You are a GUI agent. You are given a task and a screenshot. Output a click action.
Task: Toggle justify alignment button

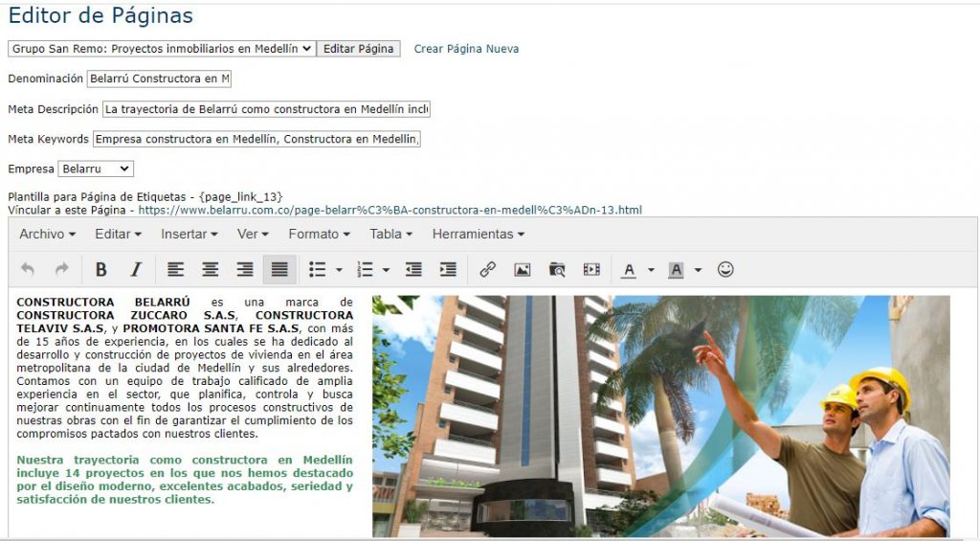coord(279,270)
